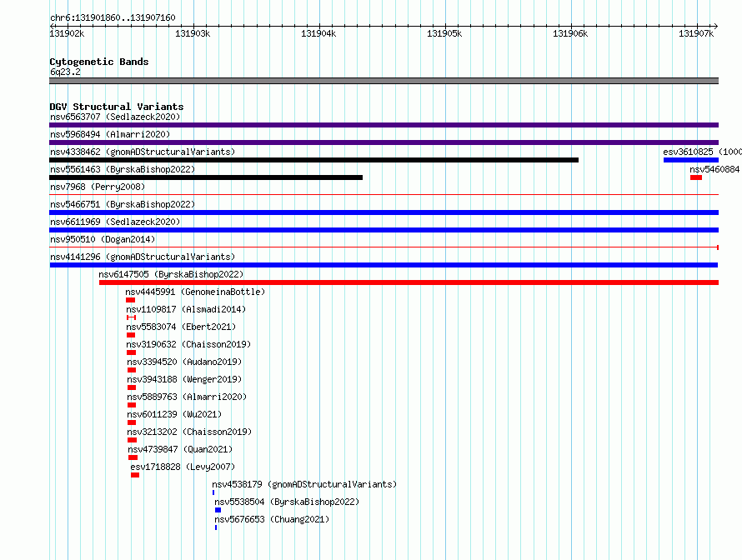
Task: Select the small red bar under nsv5460884
Action: coord(695,177)
